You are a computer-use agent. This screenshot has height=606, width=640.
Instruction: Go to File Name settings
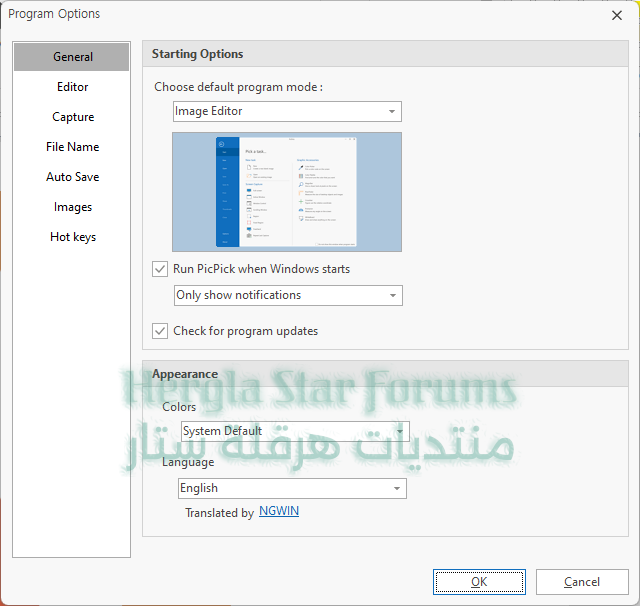72,147
